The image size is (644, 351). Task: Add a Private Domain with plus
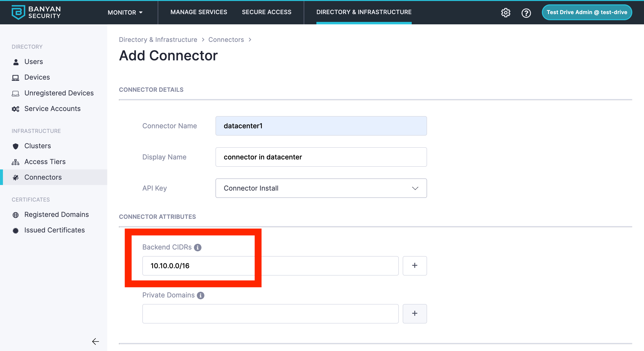coord(414,314)
